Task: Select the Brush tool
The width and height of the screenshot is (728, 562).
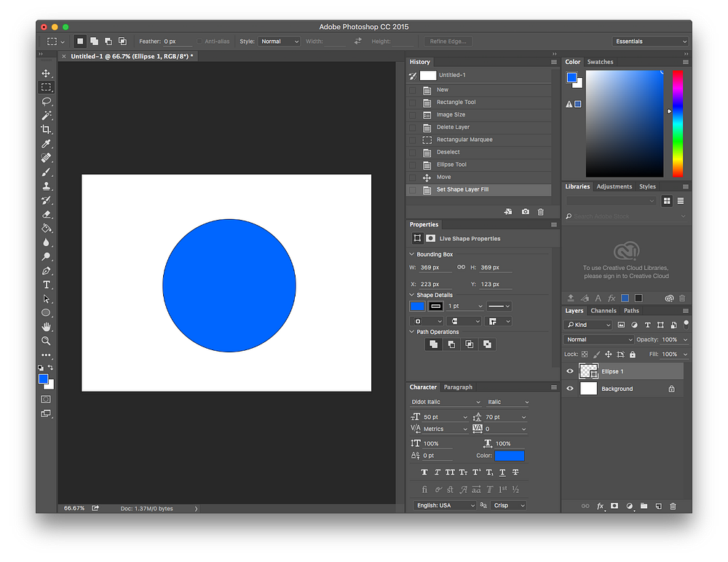Action: coord(46,172)
